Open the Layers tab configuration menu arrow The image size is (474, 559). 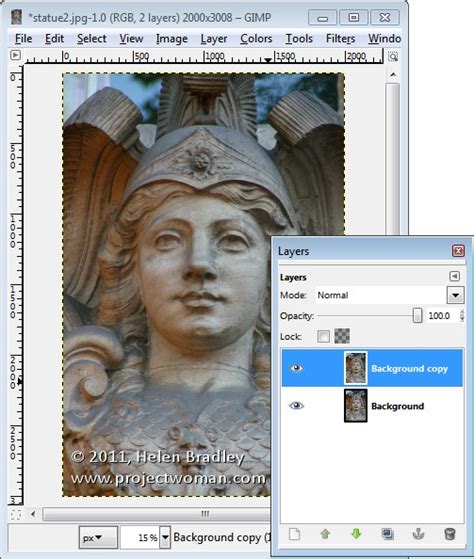click(x=454, y=276)
